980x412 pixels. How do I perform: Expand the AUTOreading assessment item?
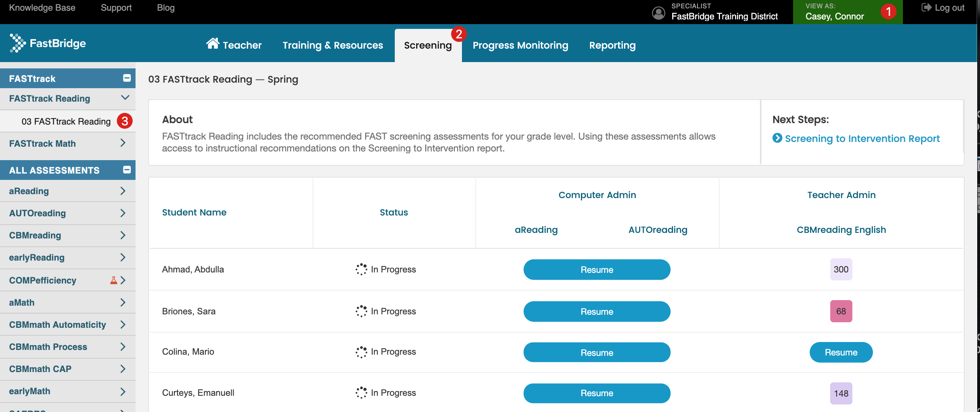point(123,213)
